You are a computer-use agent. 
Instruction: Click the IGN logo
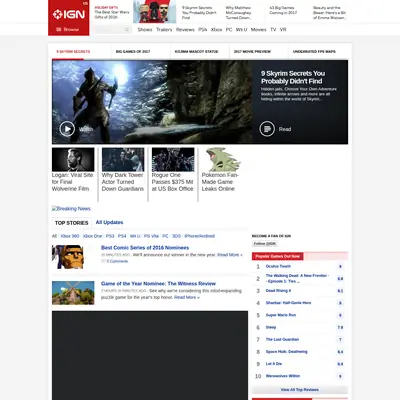click(x=69, y=14)
